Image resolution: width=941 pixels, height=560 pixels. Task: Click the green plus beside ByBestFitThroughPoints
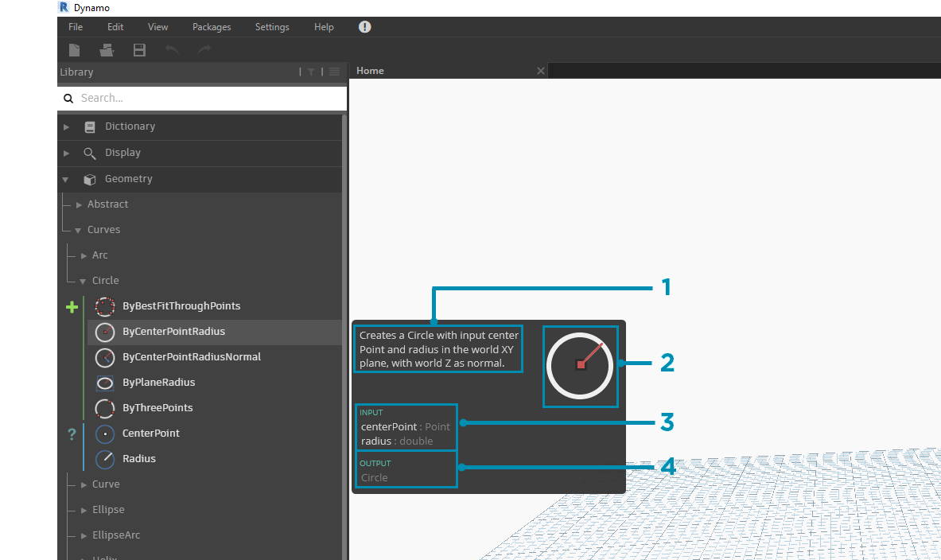[x=72, y=306]
